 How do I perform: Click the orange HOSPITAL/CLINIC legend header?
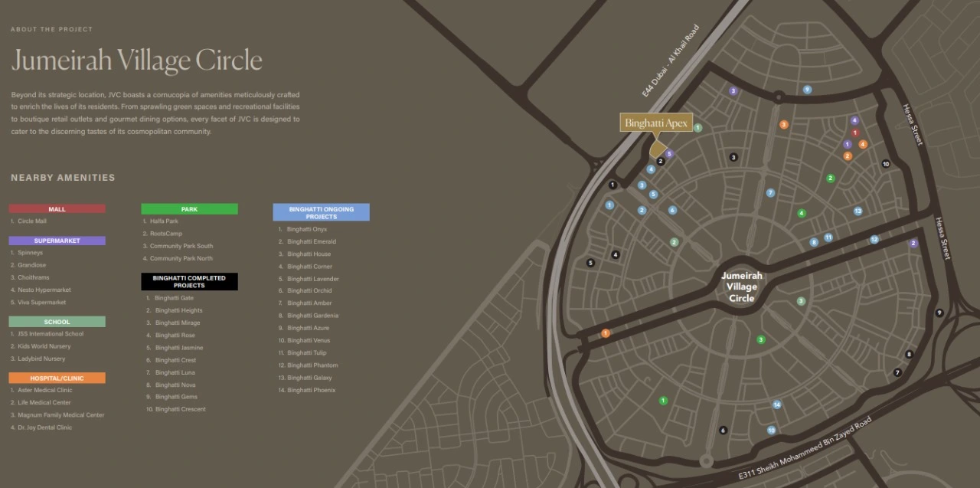[x=57, y=378]
